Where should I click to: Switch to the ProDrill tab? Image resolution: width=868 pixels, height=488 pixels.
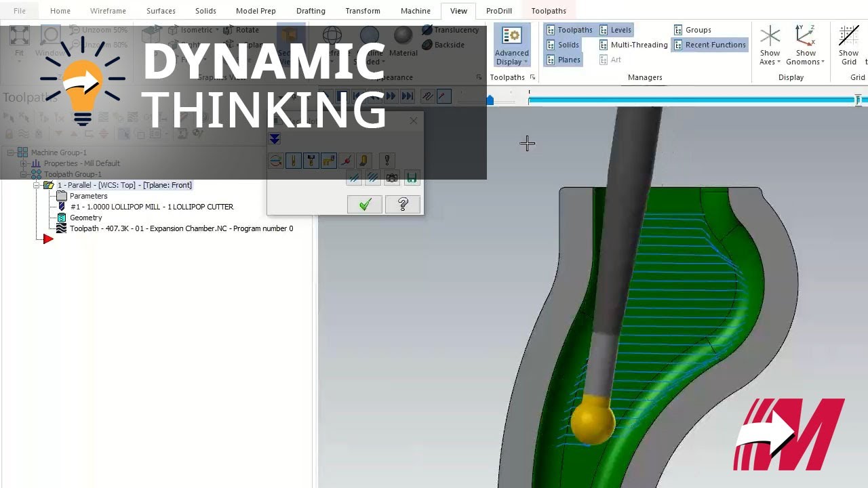click(x=499, y=11)
